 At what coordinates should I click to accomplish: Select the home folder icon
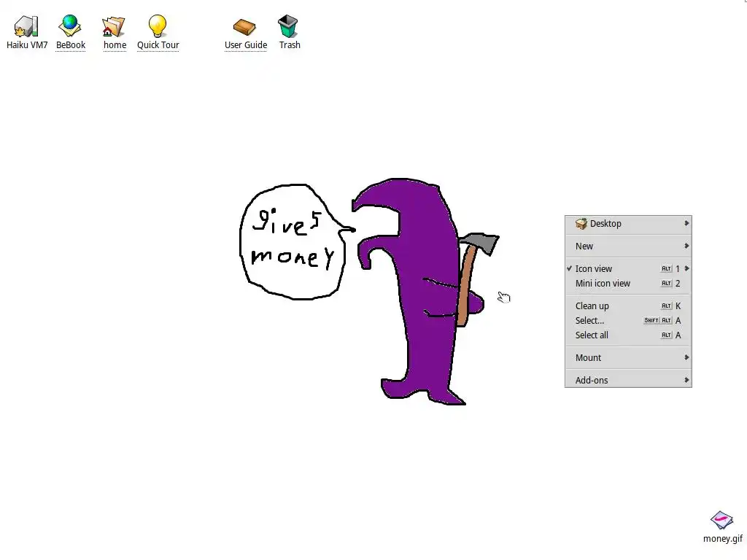click(x=114, y=26)
